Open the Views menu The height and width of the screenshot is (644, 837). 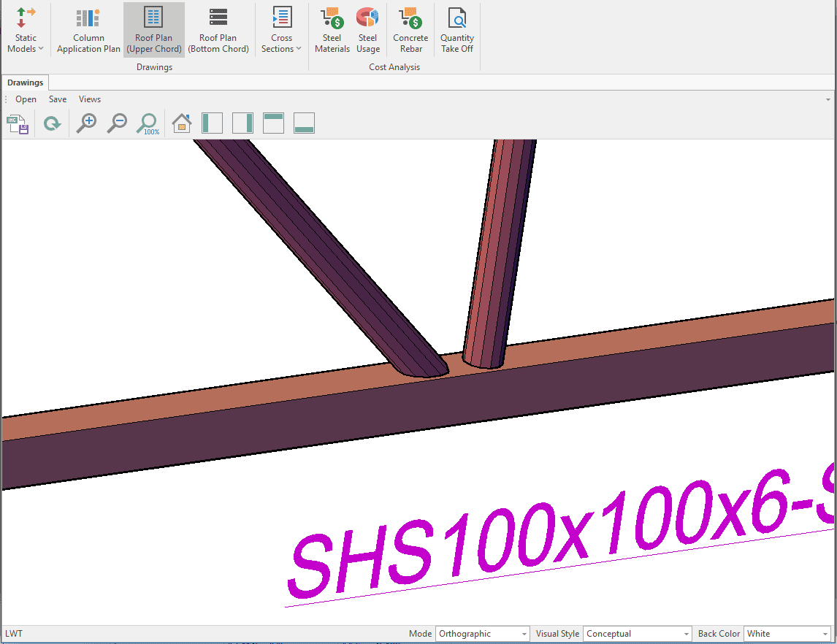coord(90,99)
